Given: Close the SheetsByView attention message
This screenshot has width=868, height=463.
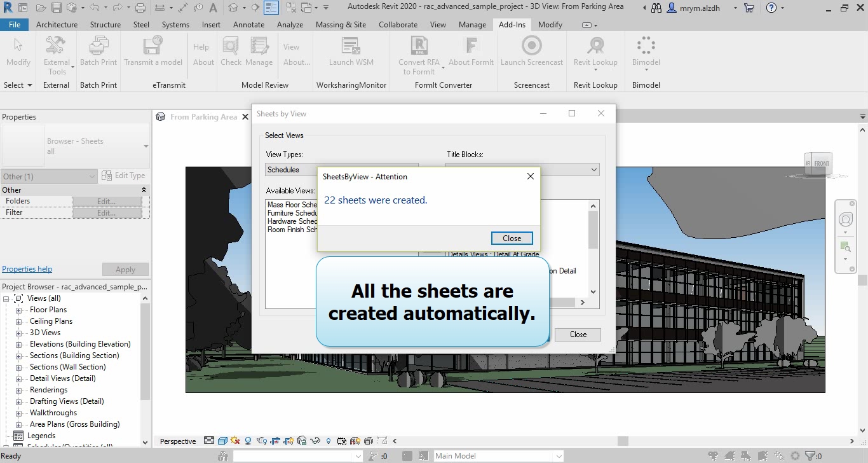Looking at the screenshot, I should tap(512, 238).
